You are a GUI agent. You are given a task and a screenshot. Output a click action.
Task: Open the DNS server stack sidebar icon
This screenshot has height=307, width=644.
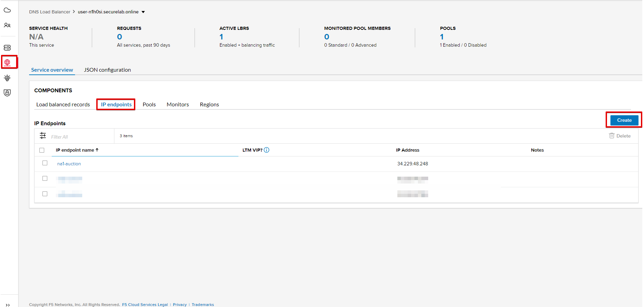tap(7, 48)
